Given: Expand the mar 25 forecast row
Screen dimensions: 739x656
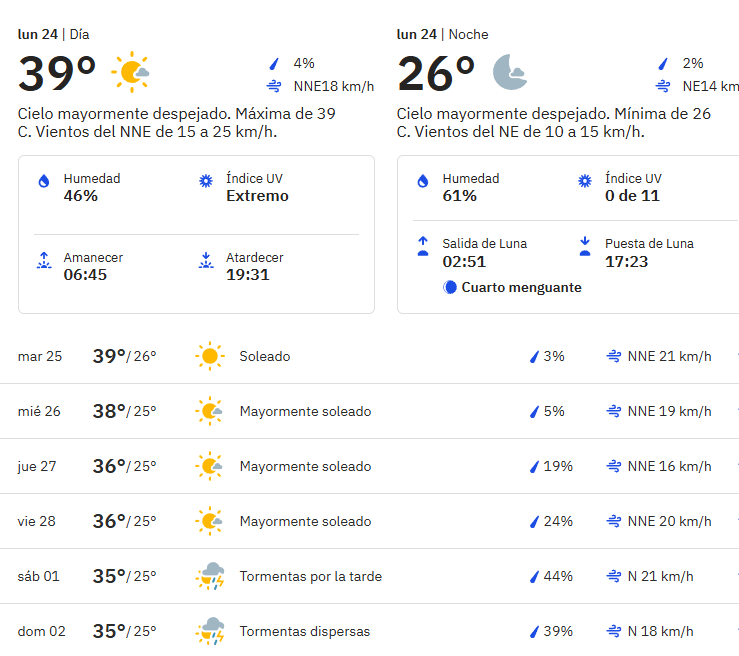Looking at the screenshot, I should 370,356.
